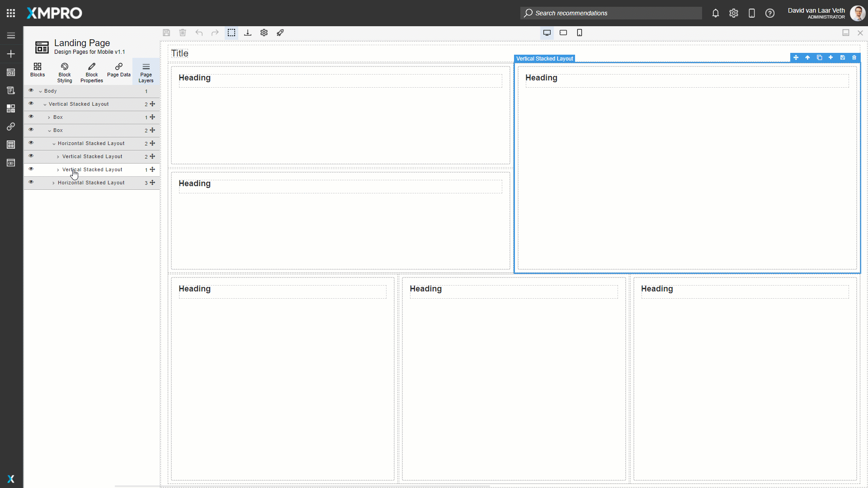Click the link icon in left sidebar
The height and width of the screenshot is (488, 868).
11,127
